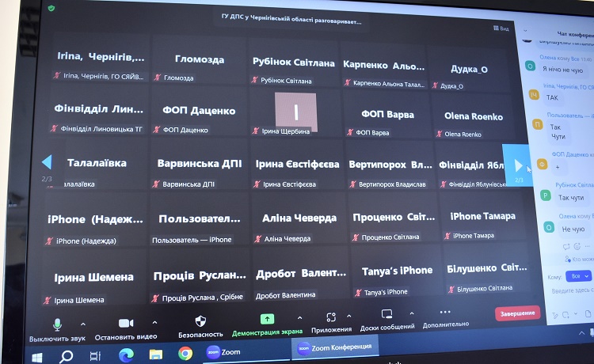Viewport: 594px width, 364px height.
Task: Select the ФОП Даценко participant tile
Action: 199,112
